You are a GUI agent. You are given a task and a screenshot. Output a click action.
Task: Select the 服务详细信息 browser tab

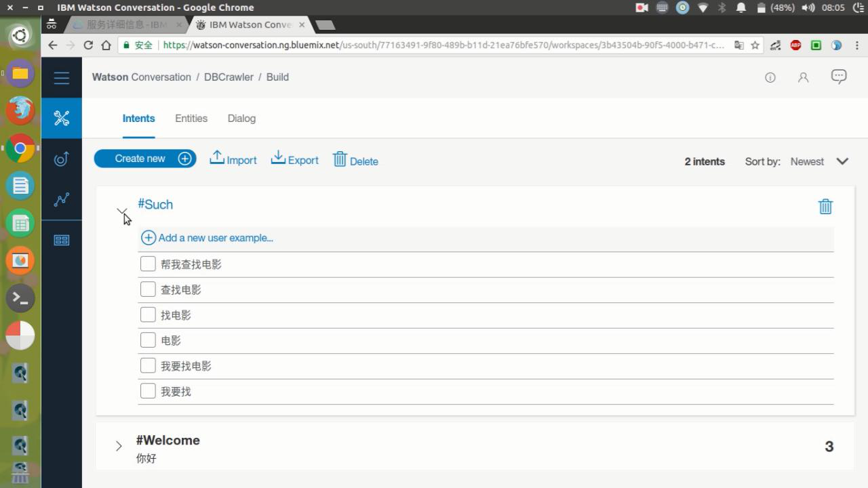(126, 25)
